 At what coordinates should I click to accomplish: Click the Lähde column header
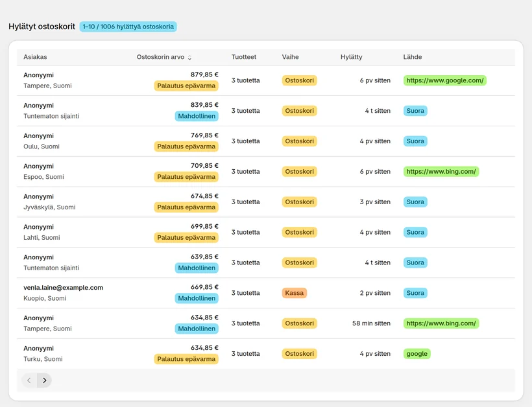point(413,57)
